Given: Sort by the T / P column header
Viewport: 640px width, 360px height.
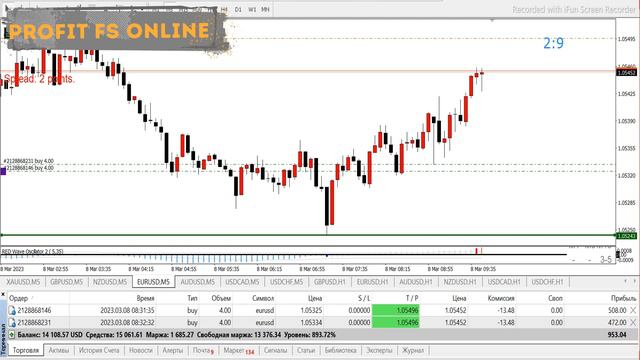Looking at the screenshot, I should (412, 298).
